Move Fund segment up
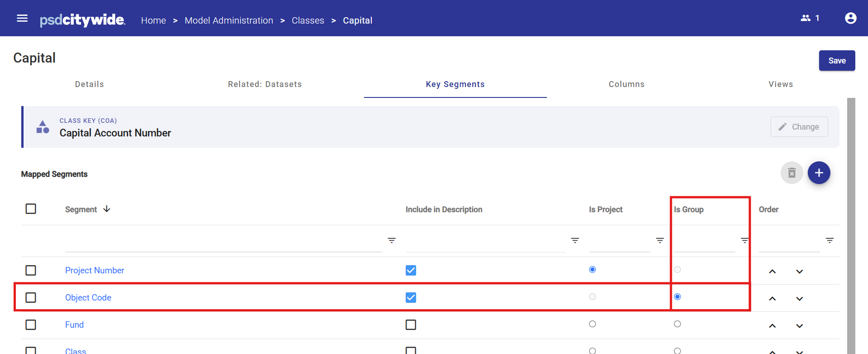 pos(772,326)
